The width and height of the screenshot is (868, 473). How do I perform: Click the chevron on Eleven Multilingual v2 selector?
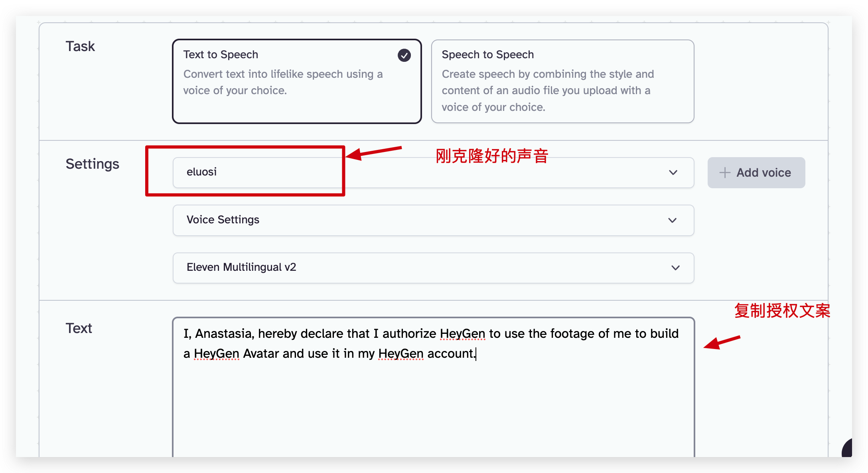click(x=675, y=268)
